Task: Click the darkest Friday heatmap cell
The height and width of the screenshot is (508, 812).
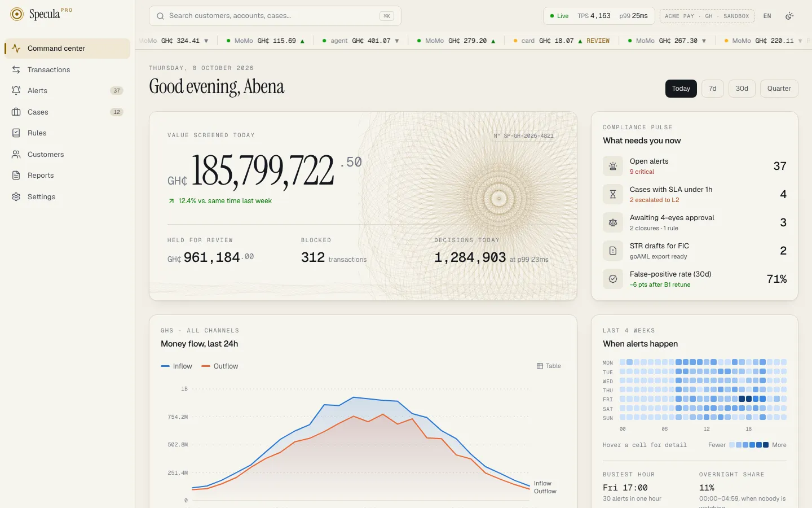Action: (742, 398)
